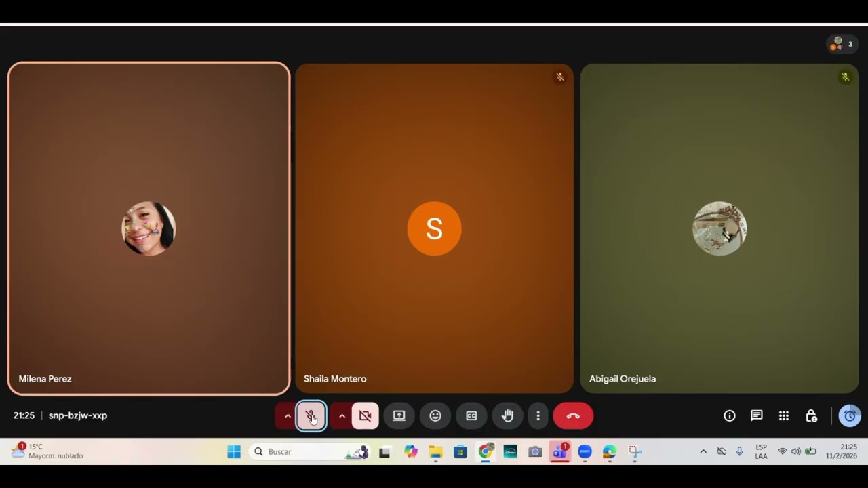Screen dimensions: 868x488
Task: Expand hidden system tray icons
Action: [x=703, y=451]
